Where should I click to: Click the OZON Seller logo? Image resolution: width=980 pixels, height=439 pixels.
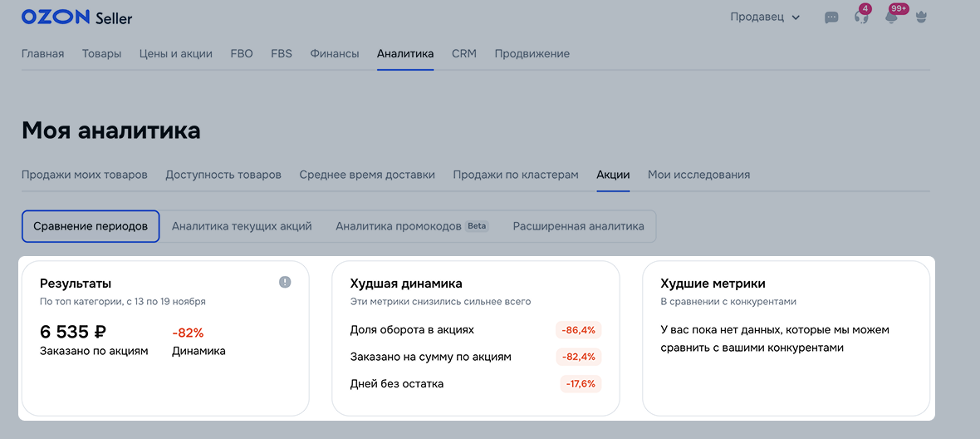(x=76, y=17)
